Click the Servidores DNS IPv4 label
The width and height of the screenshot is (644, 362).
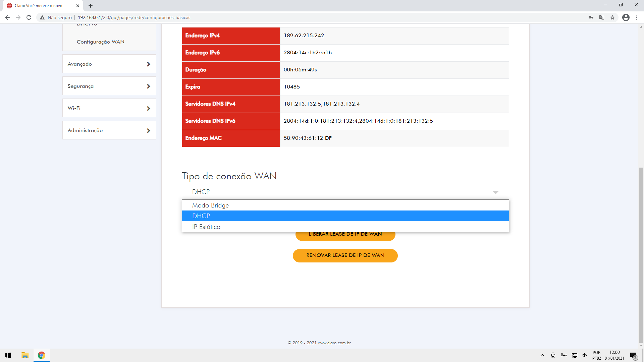coord(210,104)
